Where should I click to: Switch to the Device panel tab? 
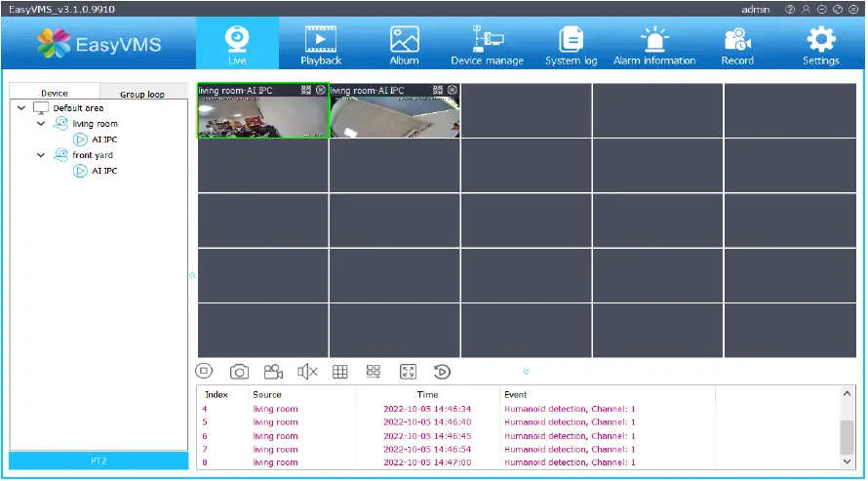[55, 93]
